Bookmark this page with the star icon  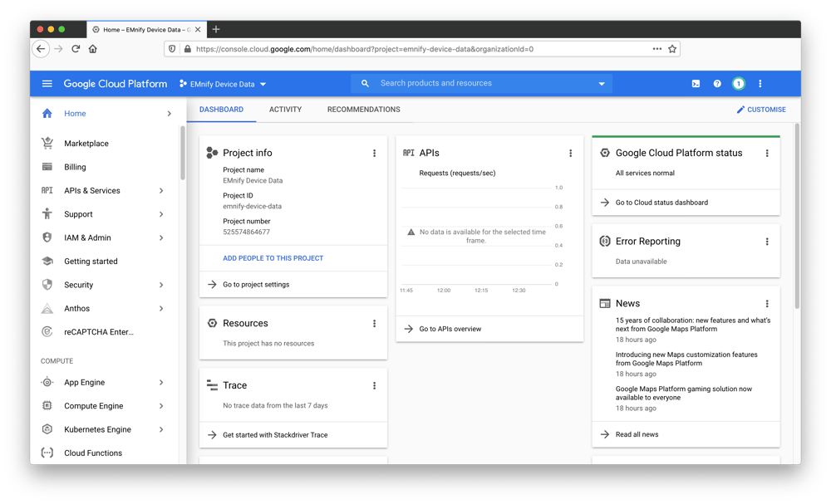[x=672, y=49]
